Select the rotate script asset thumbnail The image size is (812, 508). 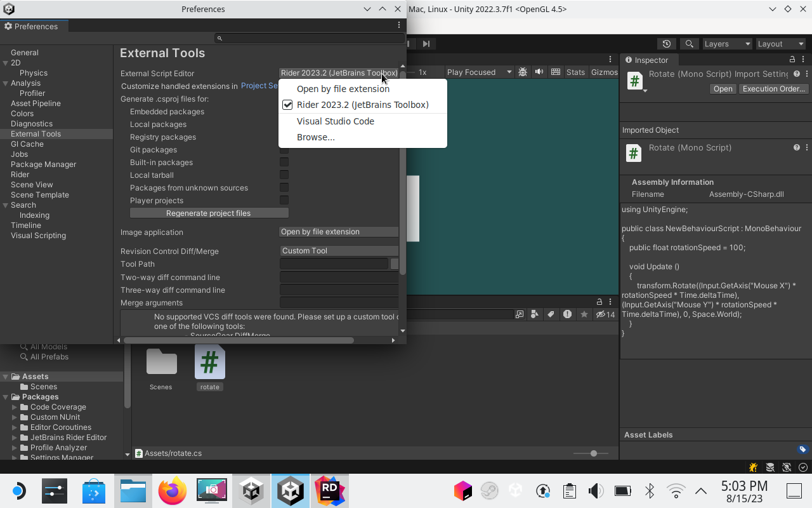(x=209, y=363)
